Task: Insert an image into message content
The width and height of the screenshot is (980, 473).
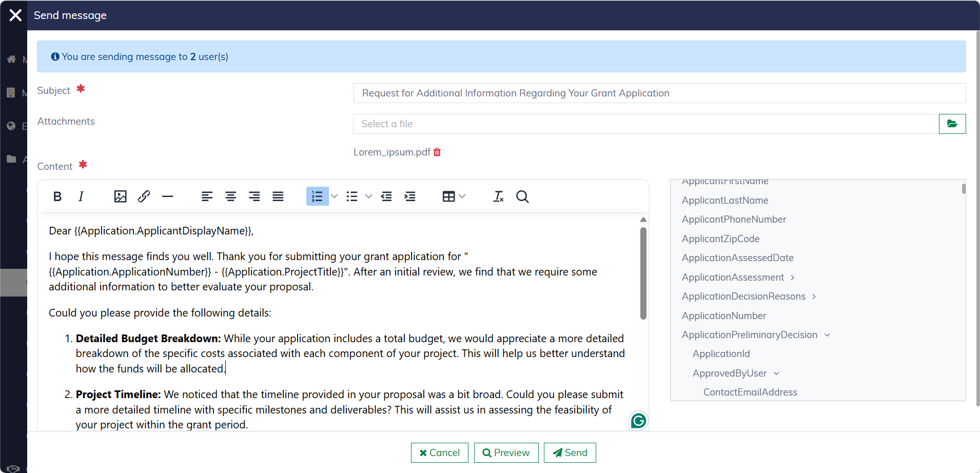Action: pos(120,196)
